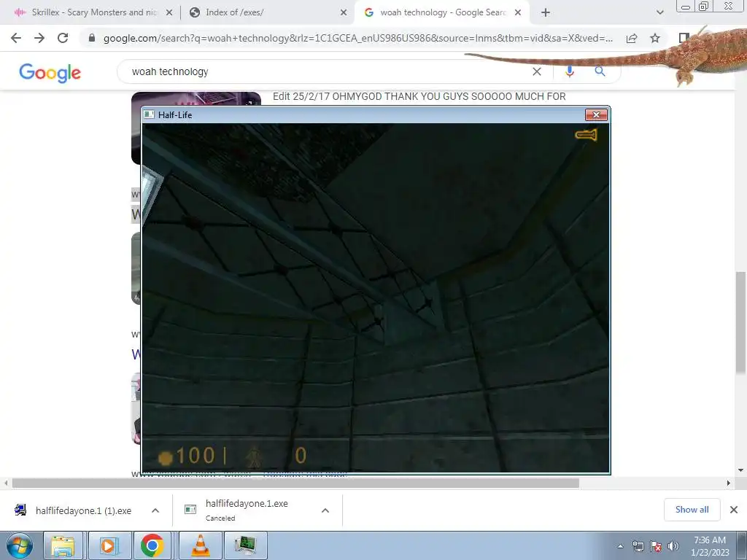
Task: Open the clock showing 7:36 AM
Action: click(x=709, y=546)
